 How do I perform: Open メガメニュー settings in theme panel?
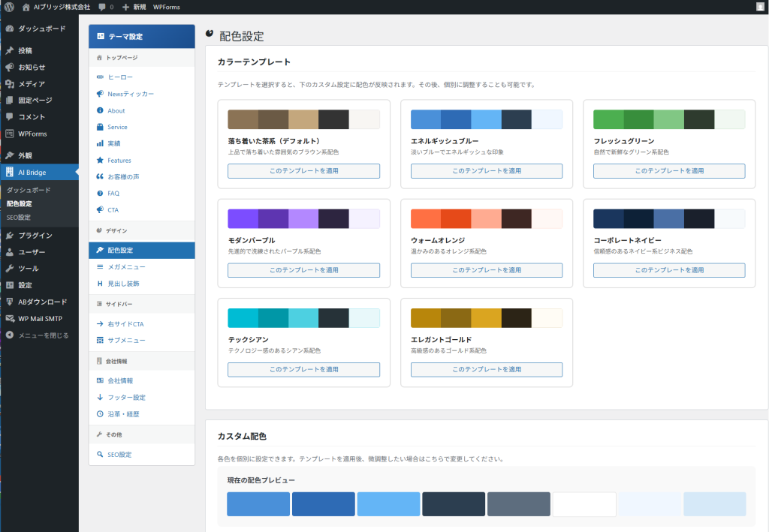click(126, 267)
